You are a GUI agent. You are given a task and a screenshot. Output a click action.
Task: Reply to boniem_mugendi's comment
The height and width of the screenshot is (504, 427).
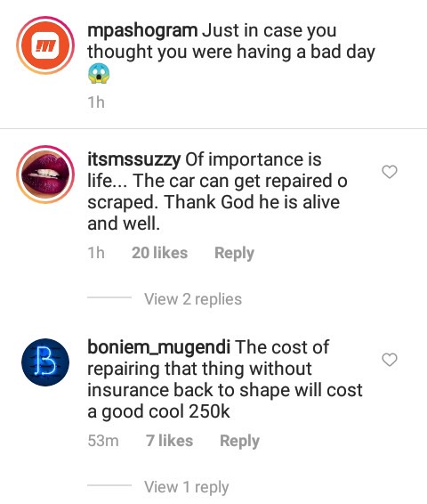[239, 441]
